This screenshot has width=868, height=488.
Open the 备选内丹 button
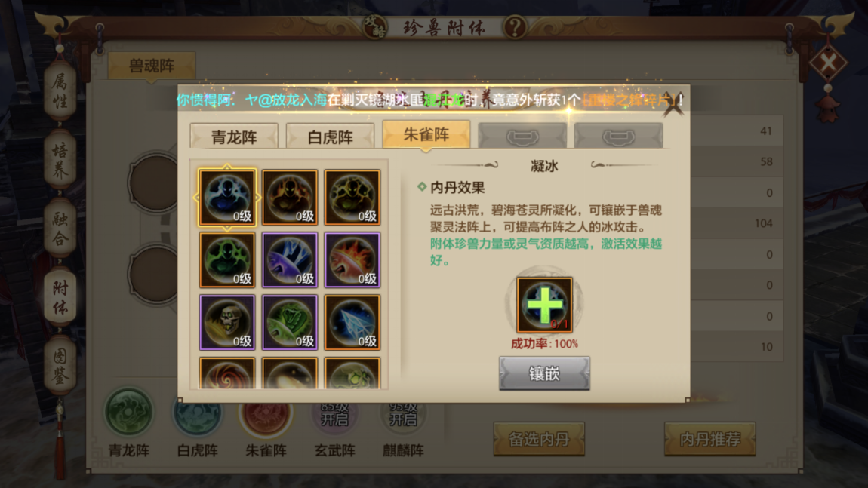pos(539,439)
